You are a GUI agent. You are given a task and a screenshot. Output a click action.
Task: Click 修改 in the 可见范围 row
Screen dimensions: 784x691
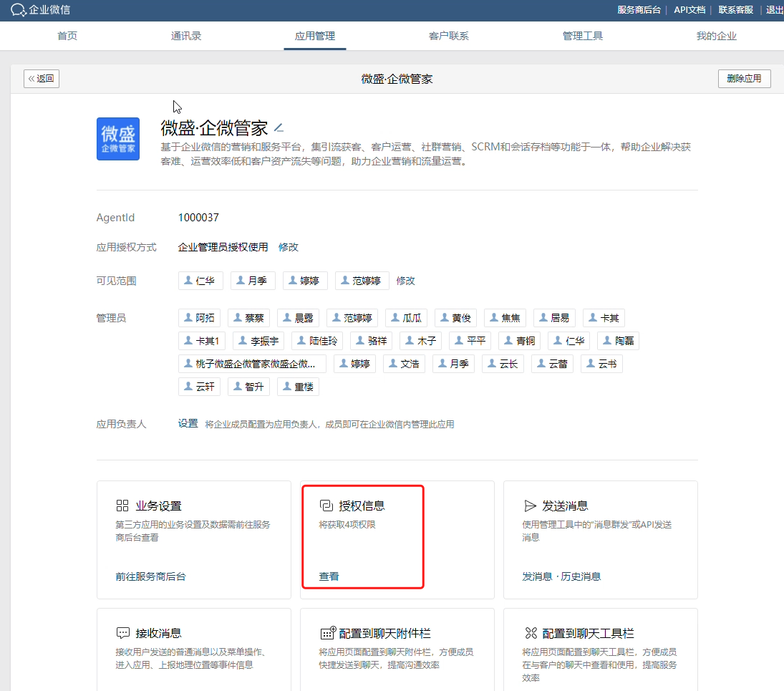(x=405, y=281)
